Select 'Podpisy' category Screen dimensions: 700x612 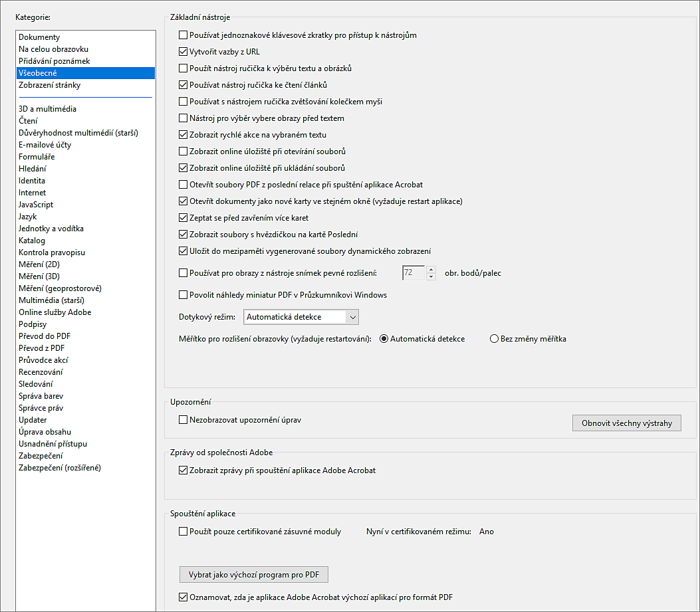pos(86,324)
